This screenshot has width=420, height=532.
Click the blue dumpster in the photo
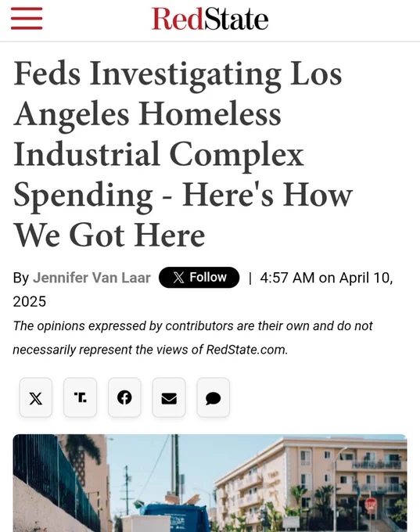pyautogui.click(x=174, y=517)
